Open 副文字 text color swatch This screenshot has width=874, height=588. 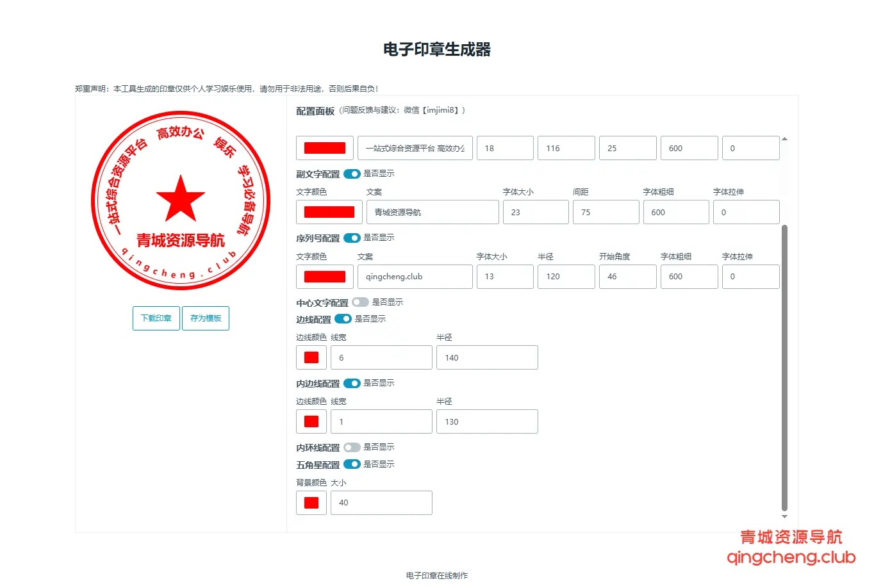tap(329, 212)
